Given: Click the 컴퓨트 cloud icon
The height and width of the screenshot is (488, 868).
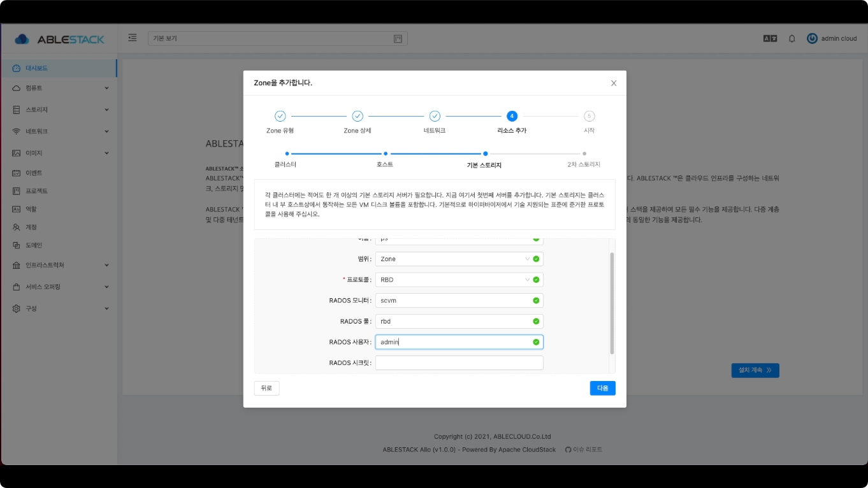Looking at the screenshot, I should 17,88.
